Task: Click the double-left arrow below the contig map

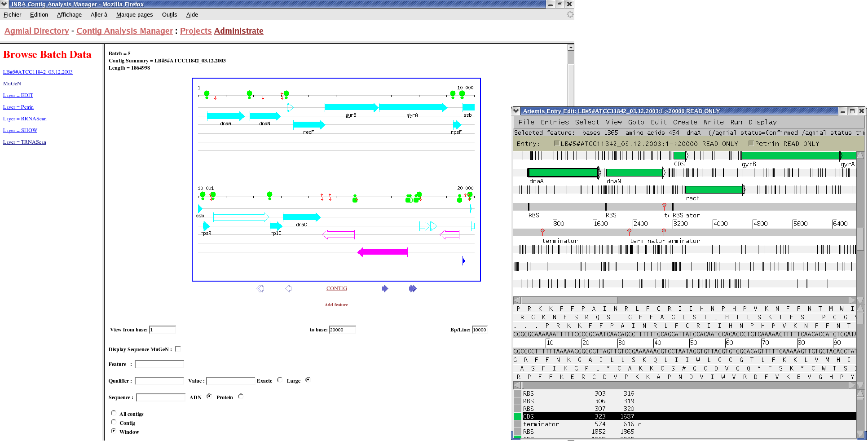Action: pyautogui.click(x=260, y=289)
